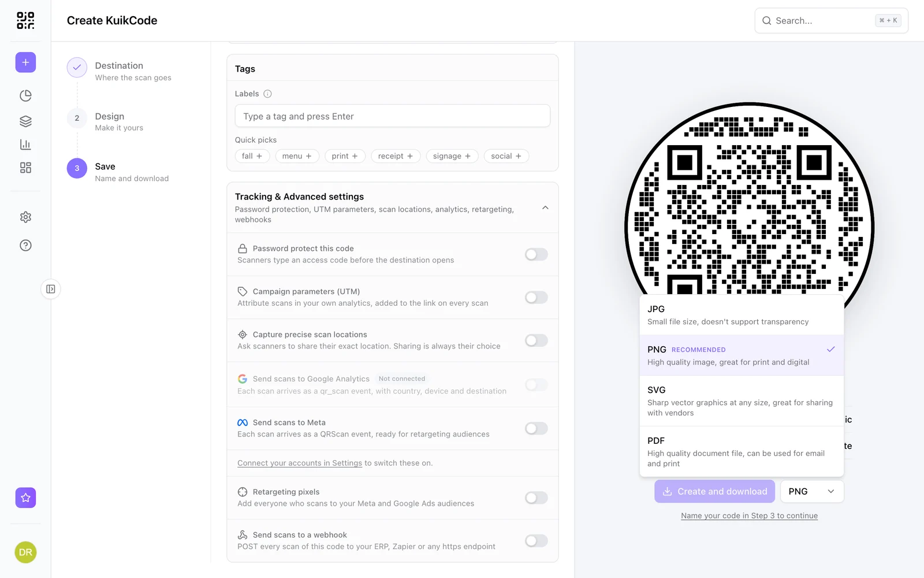
Task: Click the padlock icon for password protect
Action: (243, 249)
